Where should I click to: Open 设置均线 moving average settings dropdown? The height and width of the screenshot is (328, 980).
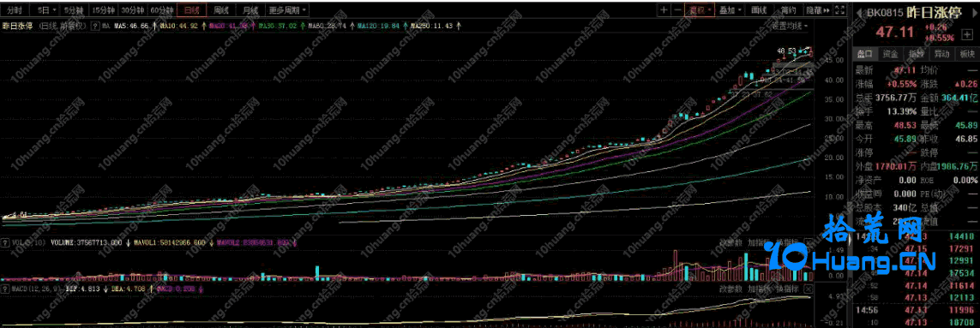790,27
